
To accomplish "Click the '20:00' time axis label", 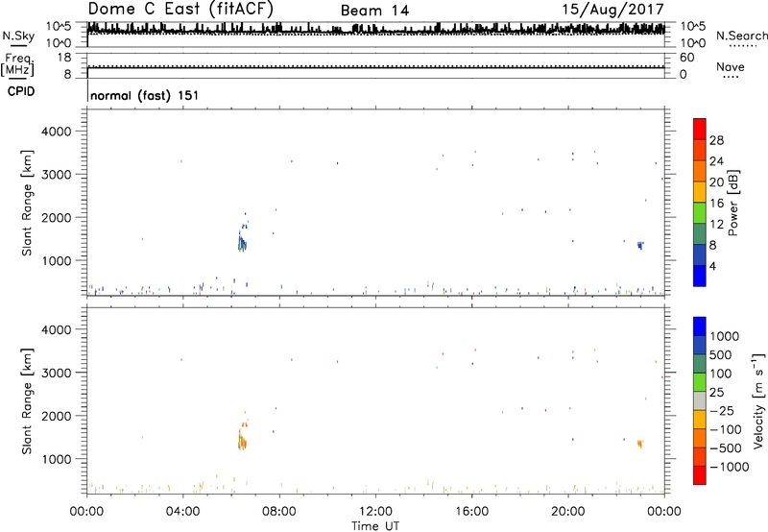I will point(567,512).
